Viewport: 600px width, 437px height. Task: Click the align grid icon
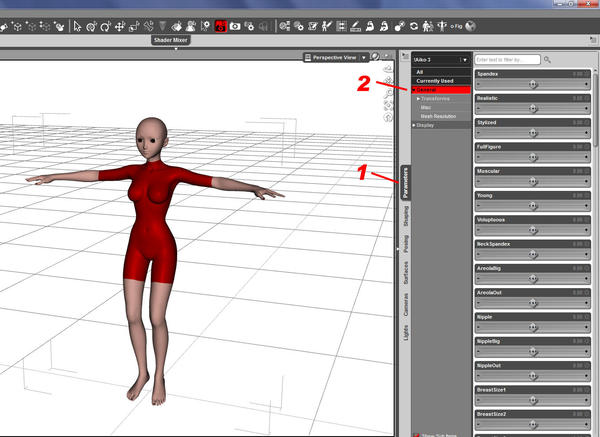coord(341,26)
